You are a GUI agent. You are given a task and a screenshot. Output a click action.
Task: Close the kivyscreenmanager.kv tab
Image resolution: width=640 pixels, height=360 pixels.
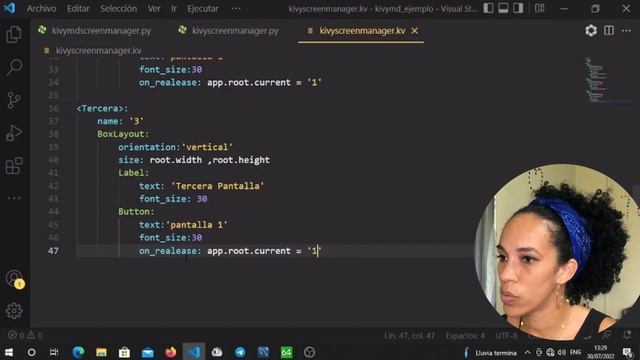click(414, 31)
